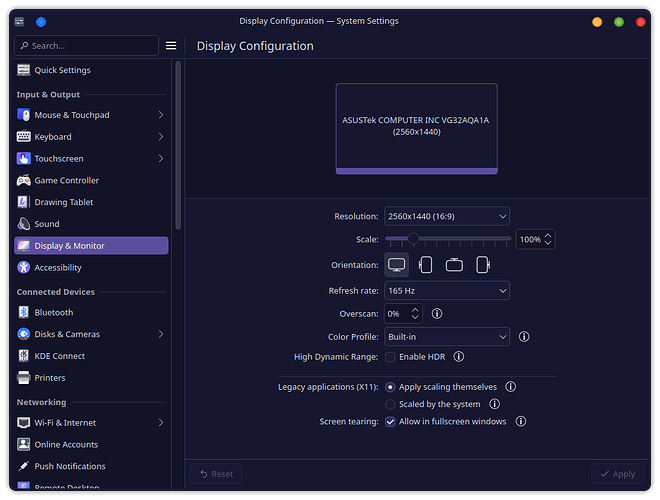Expand the Touchscreen chevron
660x500 pixels.
(x=161, y=159)
